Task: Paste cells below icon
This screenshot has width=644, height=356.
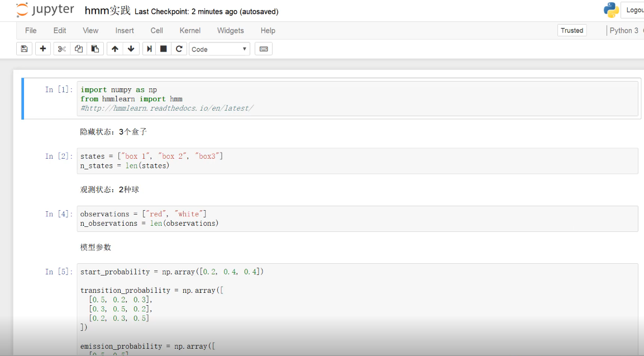Action: (x=95, y=49)
